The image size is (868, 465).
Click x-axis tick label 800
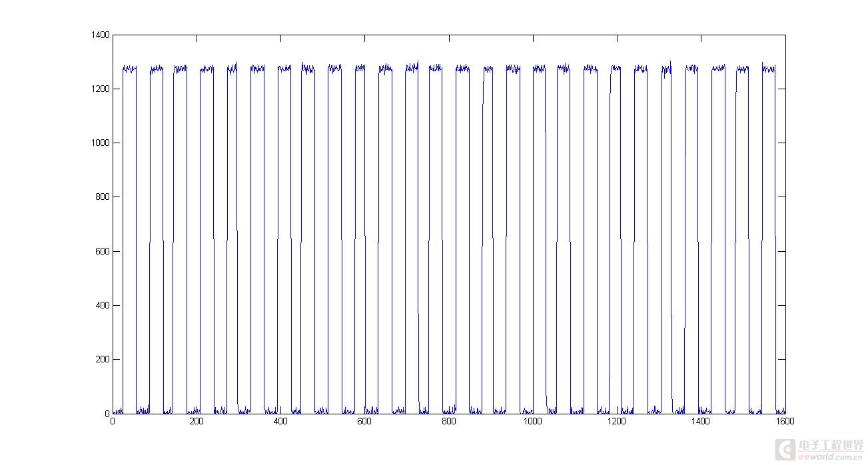click(x=449, y=422)
